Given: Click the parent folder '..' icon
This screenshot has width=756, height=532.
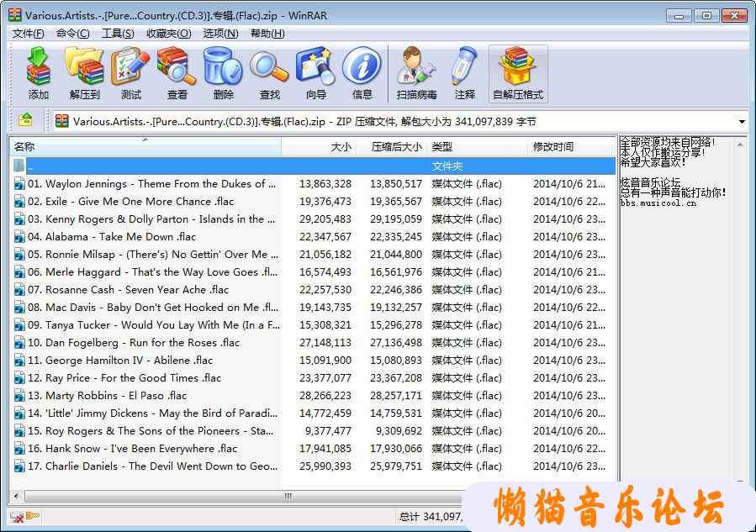Looking at the screenshot, I should tap(19, 166).
